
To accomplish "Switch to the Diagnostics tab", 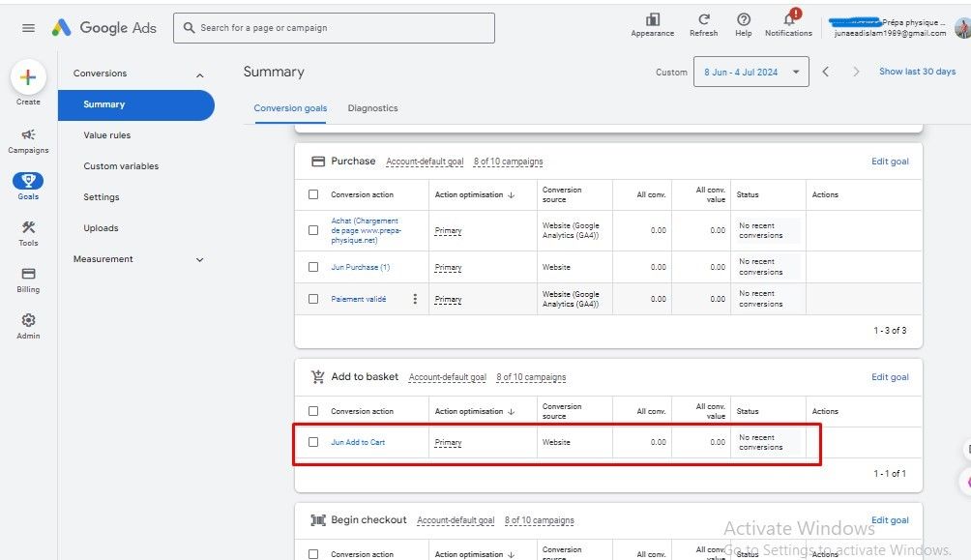I will pos(372,108).
